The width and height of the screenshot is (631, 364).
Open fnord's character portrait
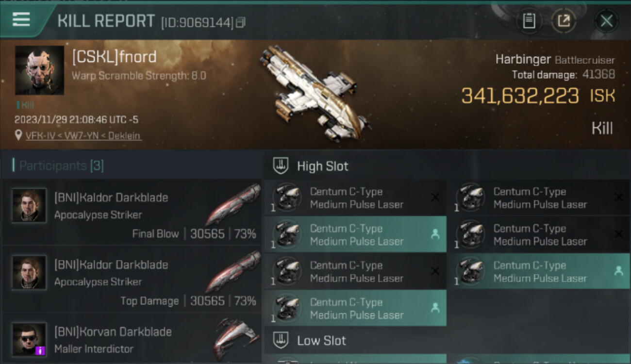pos(39,70)
